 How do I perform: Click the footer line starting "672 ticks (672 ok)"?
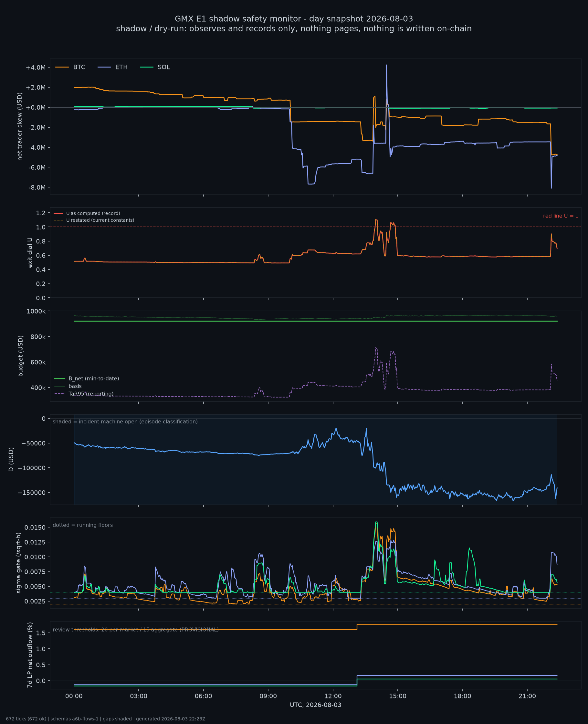click(x=106, y=719)
